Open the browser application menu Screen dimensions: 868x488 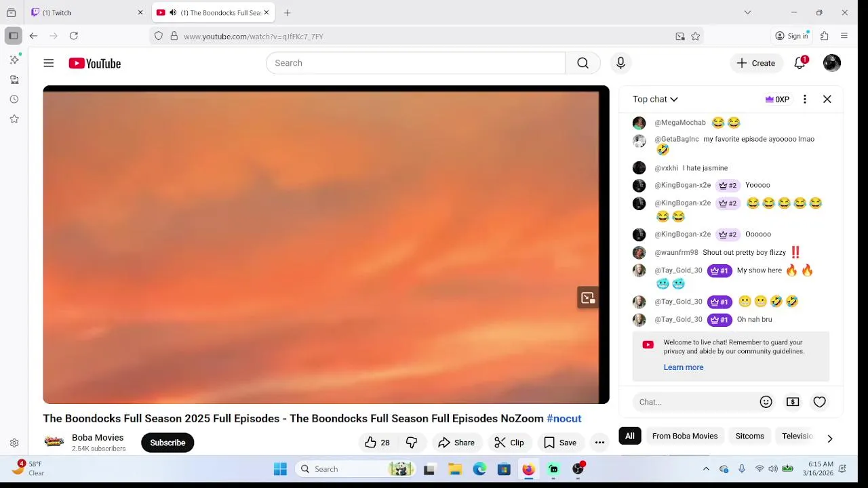844,36
